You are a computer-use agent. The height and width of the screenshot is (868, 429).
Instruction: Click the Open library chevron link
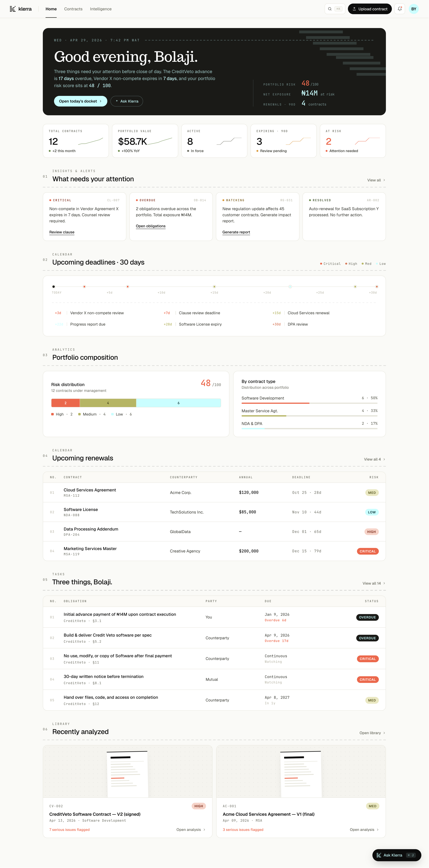click(x=372, y=733)
